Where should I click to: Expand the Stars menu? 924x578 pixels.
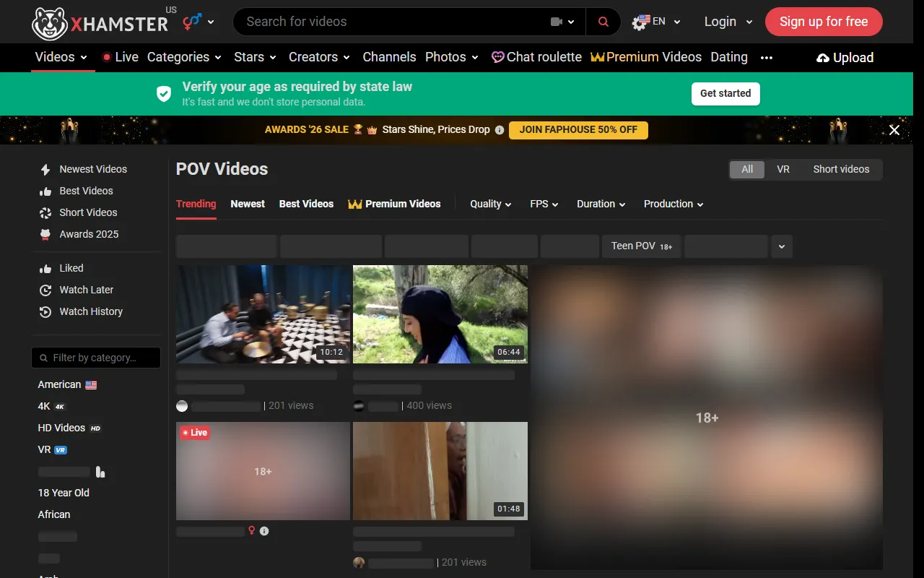click(255, 57)
